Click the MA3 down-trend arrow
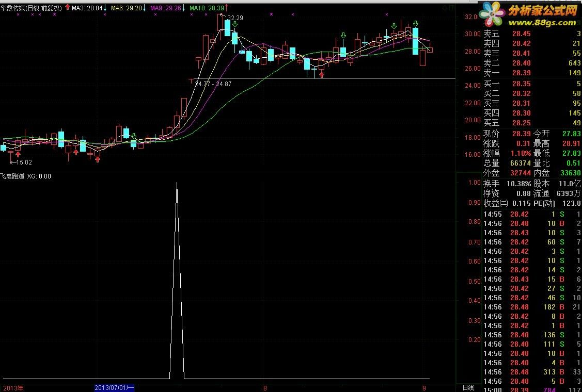The height and width of the screenshot is (392, 582). click(105, 8)
